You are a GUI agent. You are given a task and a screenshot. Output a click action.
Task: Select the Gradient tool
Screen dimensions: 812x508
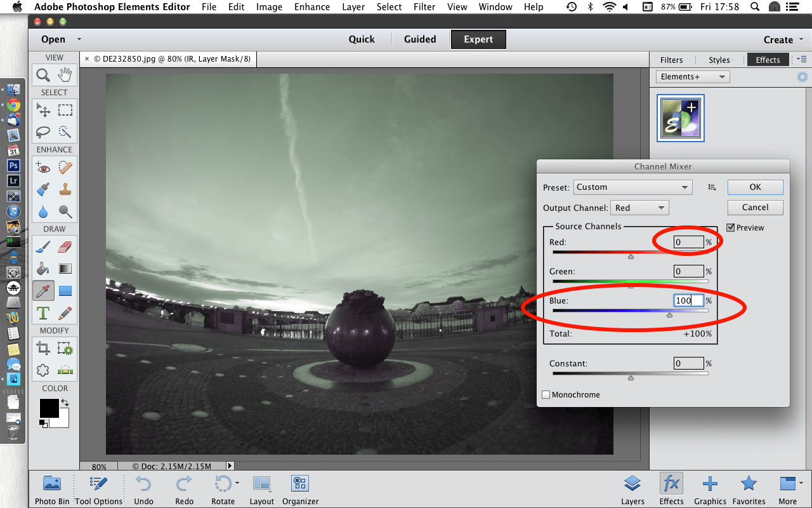point(65,269)
